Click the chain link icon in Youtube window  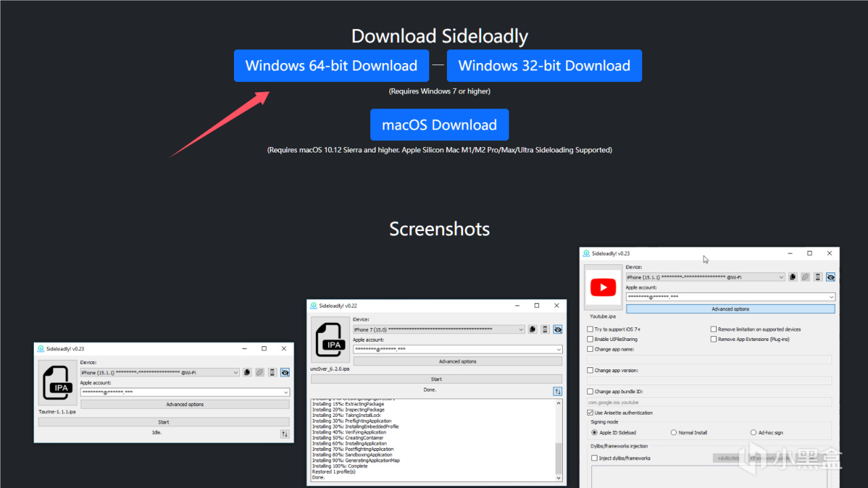click(805, 277)
